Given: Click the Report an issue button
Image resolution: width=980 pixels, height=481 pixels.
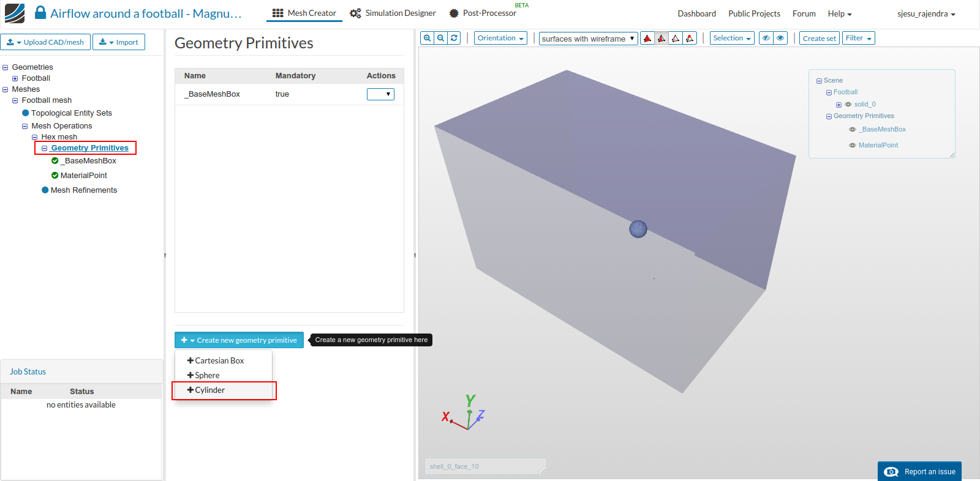Looking at the screenshot, I should pos(919,471).
